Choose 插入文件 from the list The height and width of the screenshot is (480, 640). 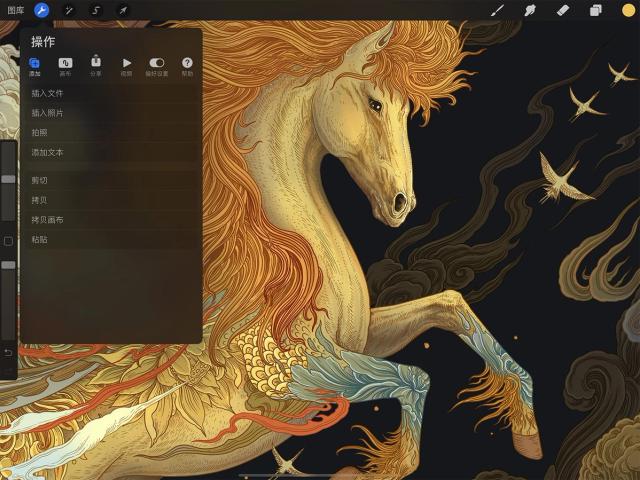[111, 93]
